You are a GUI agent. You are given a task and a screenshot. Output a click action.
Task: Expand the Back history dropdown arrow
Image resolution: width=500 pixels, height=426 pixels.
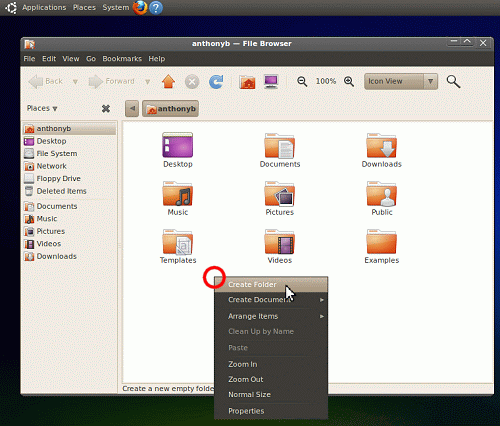(x=75, y=82)
